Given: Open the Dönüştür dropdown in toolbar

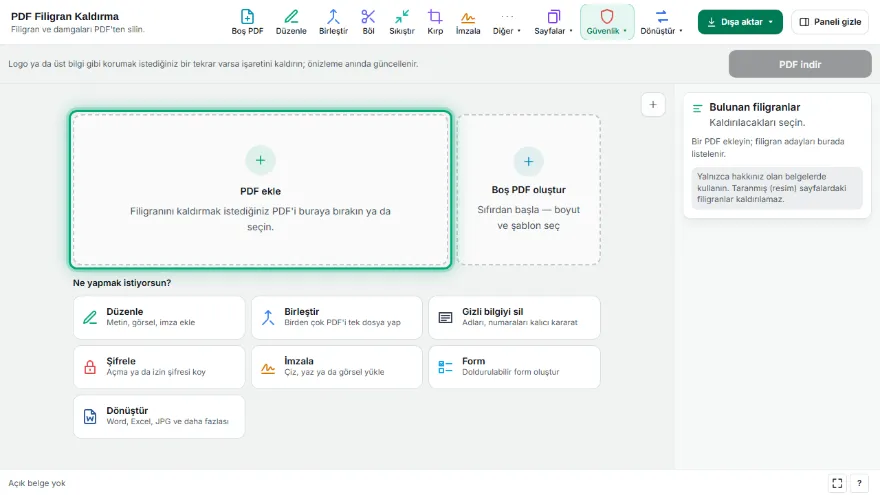Looking at the screenshot, I should (x=662, y=22).
